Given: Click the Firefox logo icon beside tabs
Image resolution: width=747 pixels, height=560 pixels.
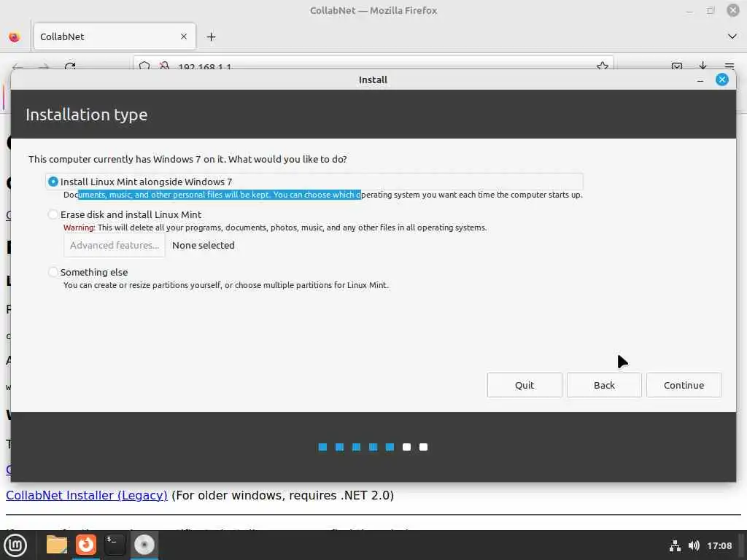Looking at the screenshot, I should coord(15,36).
